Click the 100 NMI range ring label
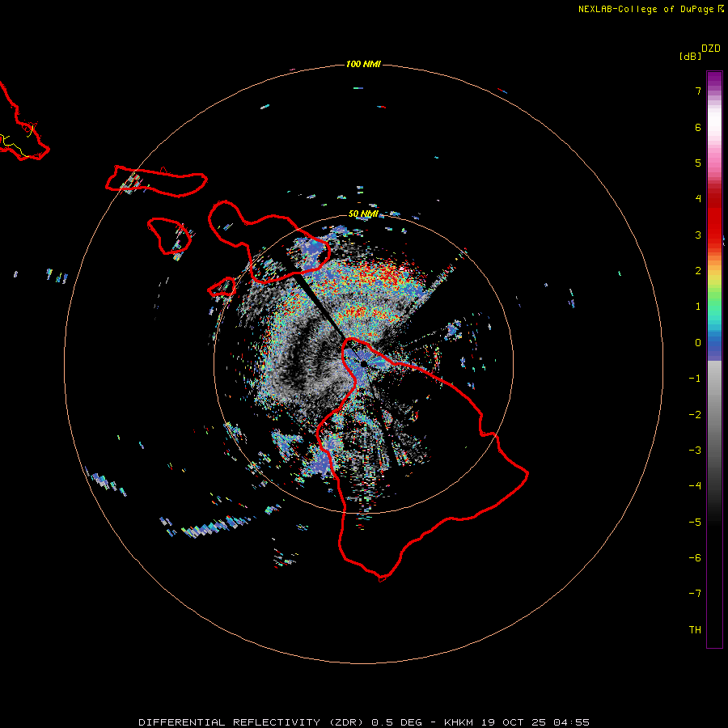728x728 pixels. pyautogui.click(x=363, y=64)
